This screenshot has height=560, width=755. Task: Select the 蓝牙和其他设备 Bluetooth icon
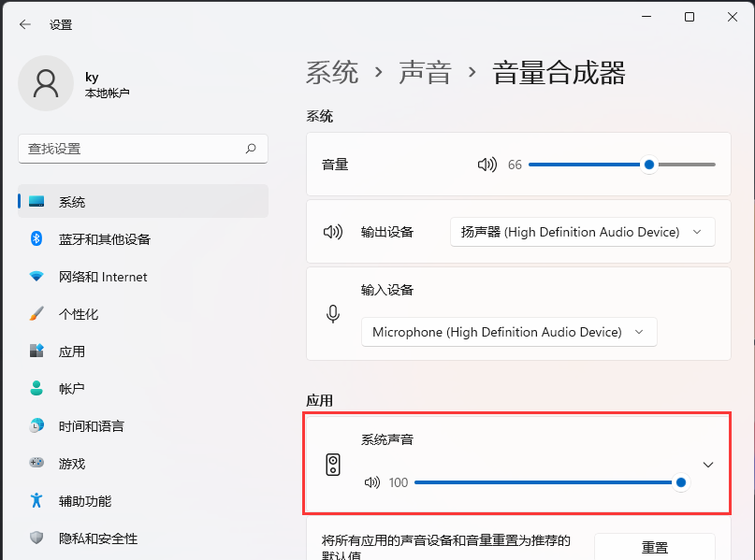pyautogui.click(x=36, y=239)
